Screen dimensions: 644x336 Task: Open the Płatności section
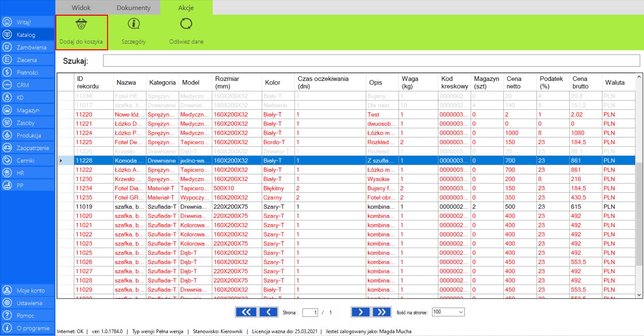tap(28, 72)
